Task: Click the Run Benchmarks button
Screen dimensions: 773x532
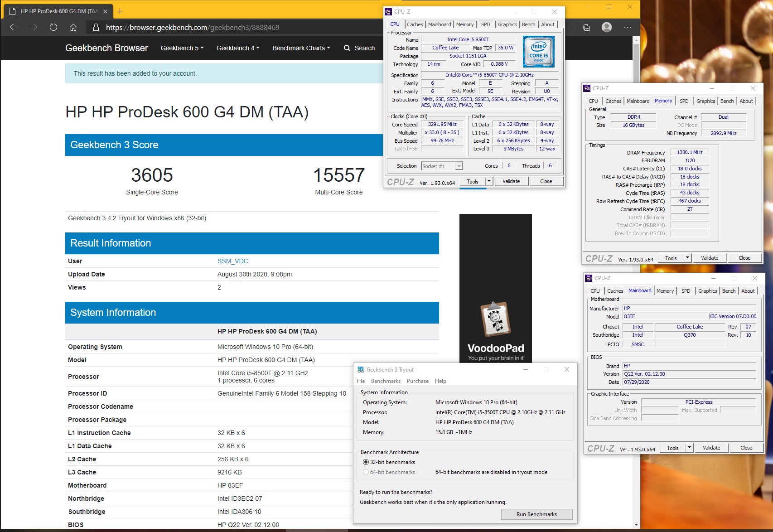Action: [536, 514]
